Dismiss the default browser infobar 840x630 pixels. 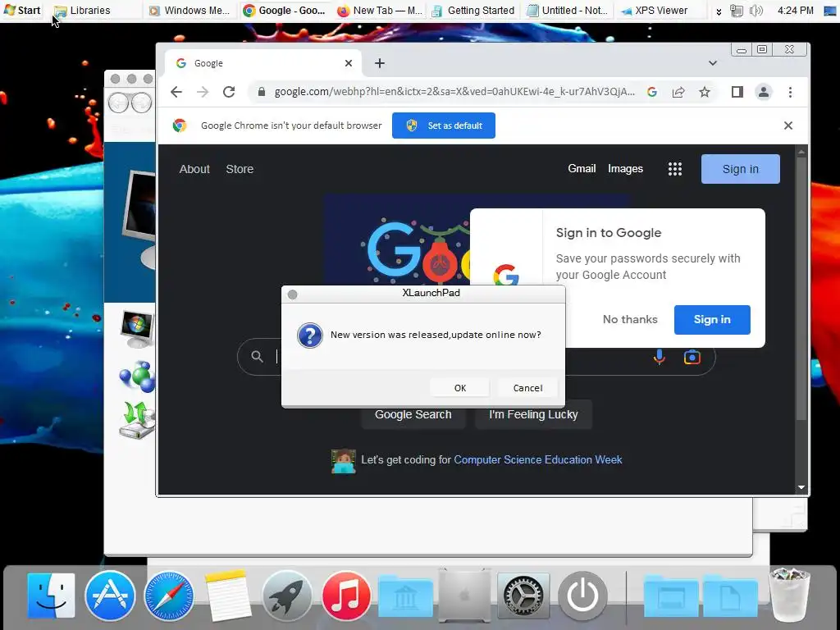[788, 126]
